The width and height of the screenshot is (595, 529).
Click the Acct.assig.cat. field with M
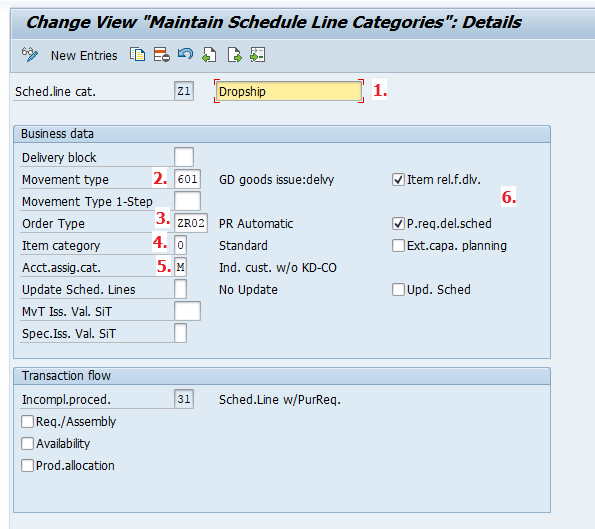(x=181, y=267)
